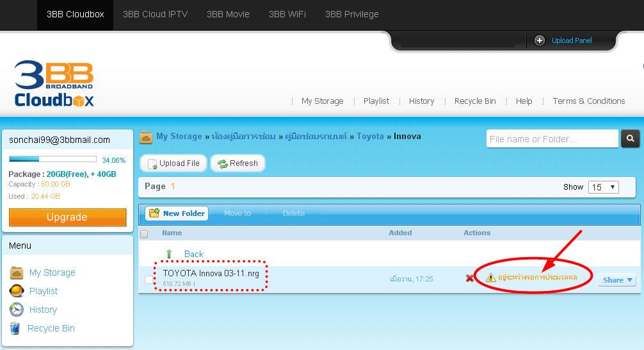Click the Move to toolbar action
This screenshot has height=350, width=644.
[x=237, y=213]
